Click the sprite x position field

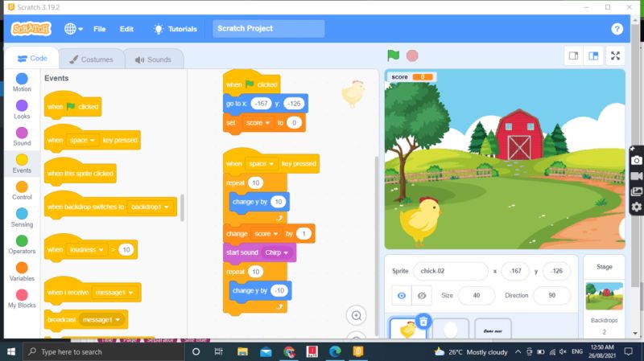[x=515, y=271]
